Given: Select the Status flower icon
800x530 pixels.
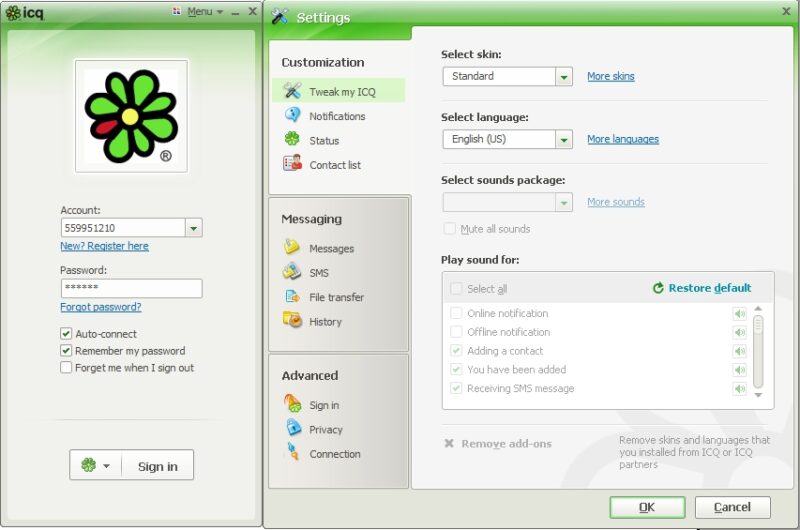Looking at the screenshot, I should [292, 140].
